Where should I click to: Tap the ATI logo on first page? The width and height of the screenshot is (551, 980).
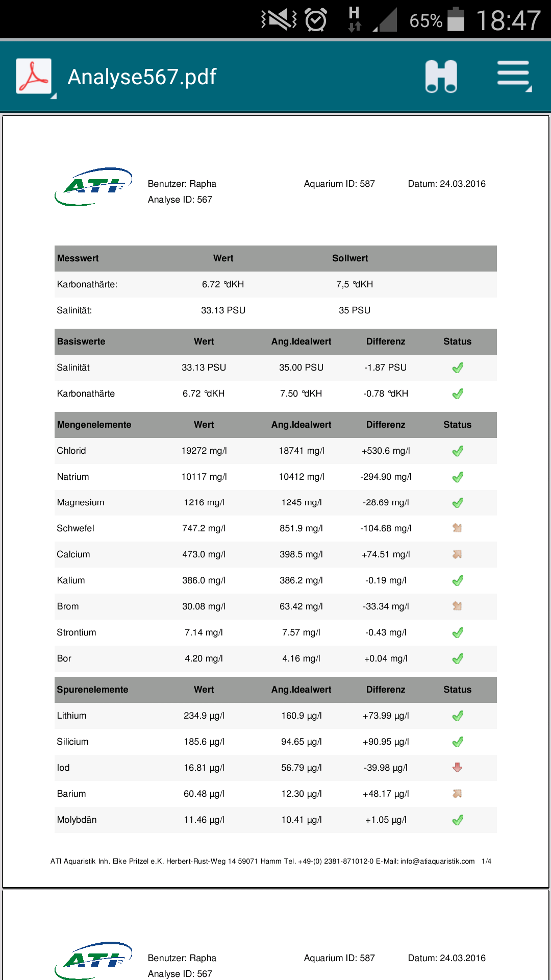point(93,187)
